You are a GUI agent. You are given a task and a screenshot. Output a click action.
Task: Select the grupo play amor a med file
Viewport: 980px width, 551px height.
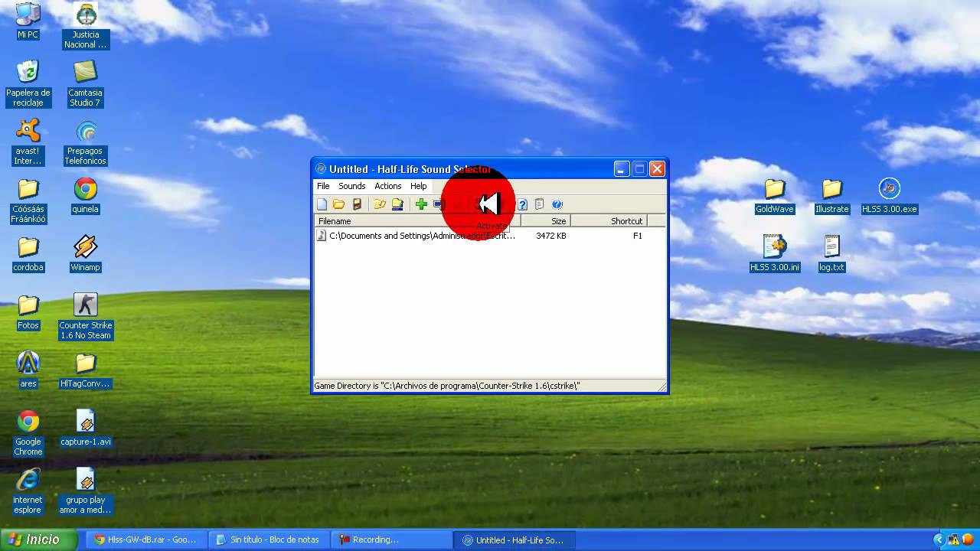click(86, 491)
